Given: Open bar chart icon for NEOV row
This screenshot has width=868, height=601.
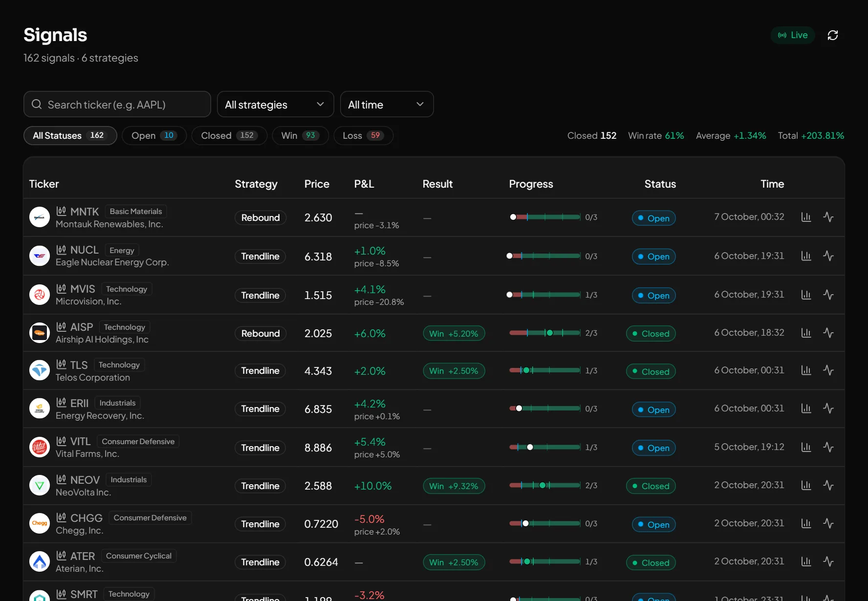Looking at the screenshot, I should (x=806, y=485).
